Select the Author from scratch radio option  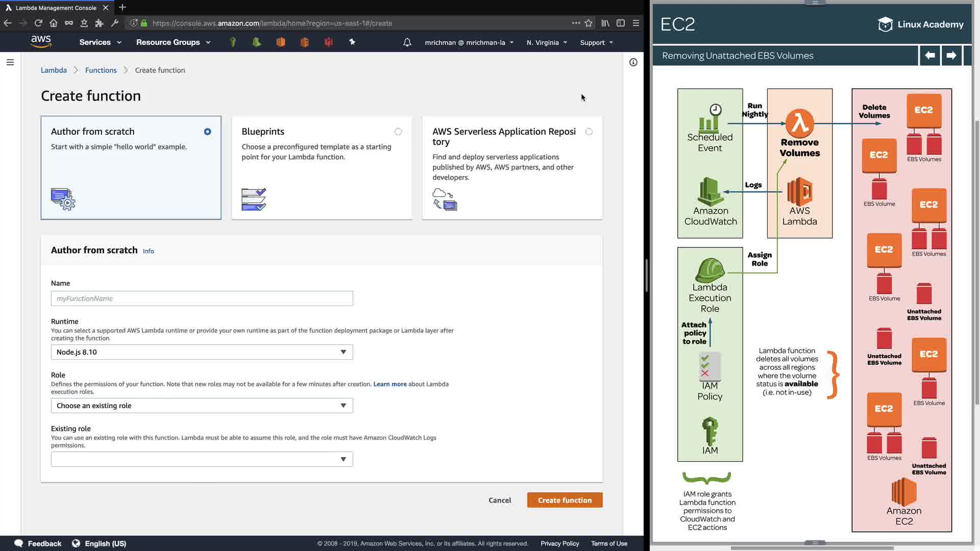(x=207, y=132)
